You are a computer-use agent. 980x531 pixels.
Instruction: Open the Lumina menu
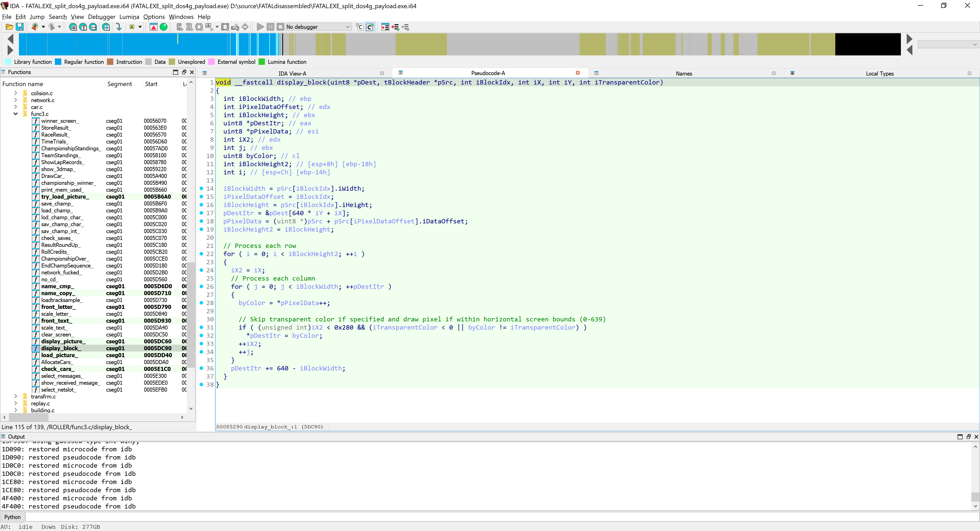tap(129, 17)
